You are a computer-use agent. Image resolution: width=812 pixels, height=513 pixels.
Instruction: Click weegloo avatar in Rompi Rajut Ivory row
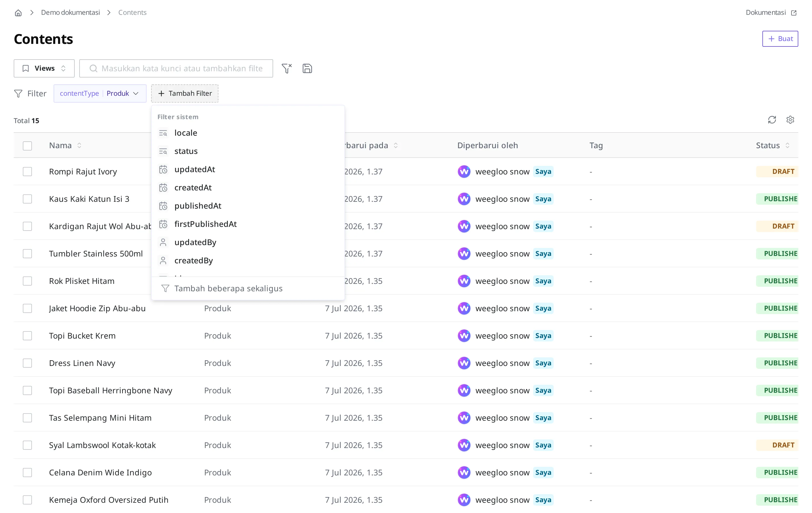pyautogui.click(x=464, y=172)
